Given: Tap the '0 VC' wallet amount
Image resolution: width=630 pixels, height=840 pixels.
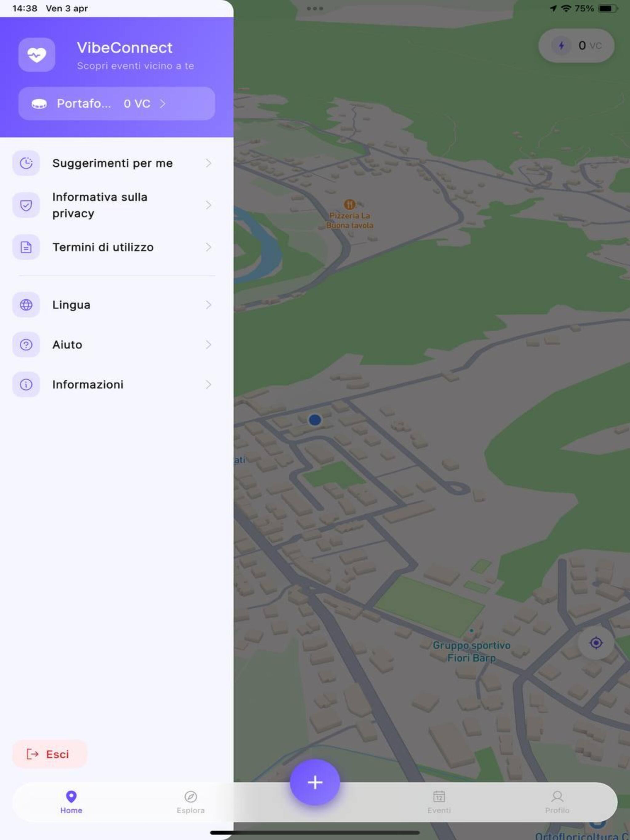Looking at the screenshot, I should click(x=137, y=104).
